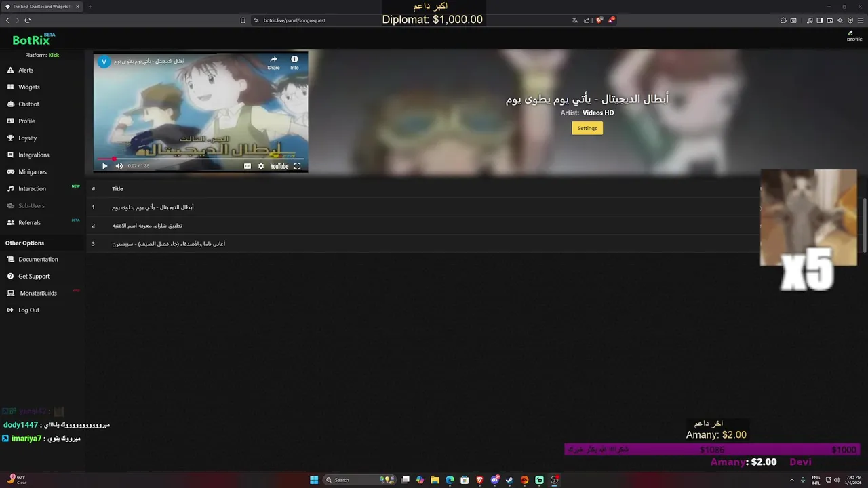The width and height of the screenshot is (868, 488).
Task: Toggle the browser sidebar panel
Action: coord(820,20)
